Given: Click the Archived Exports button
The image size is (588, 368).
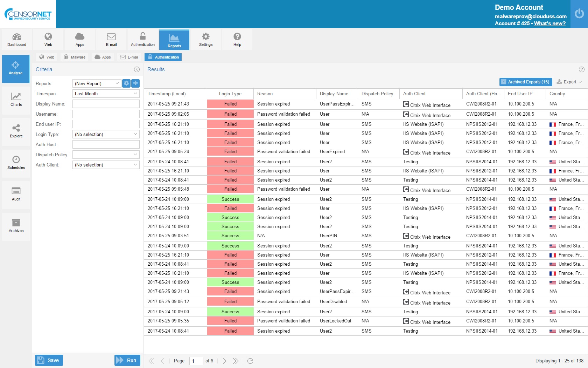Looking at the screenshot, I should pyautogui.click(x=525, y=82).
